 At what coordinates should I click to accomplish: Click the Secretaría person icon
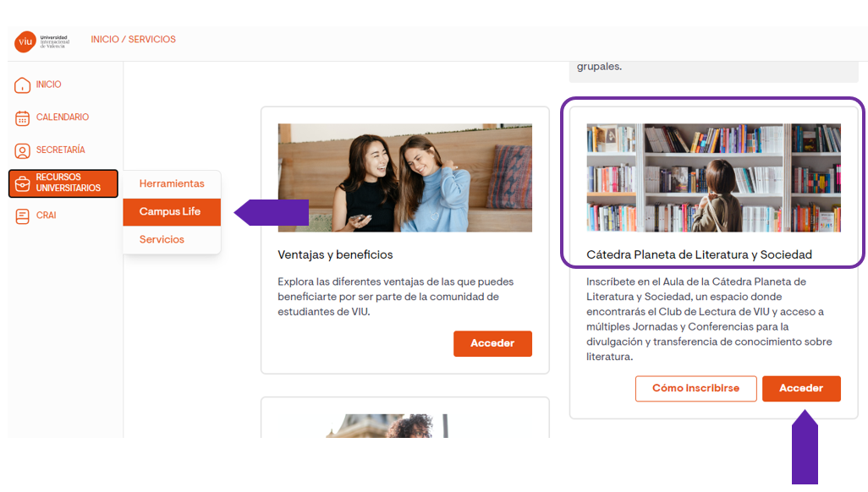[x=22, y=150]
